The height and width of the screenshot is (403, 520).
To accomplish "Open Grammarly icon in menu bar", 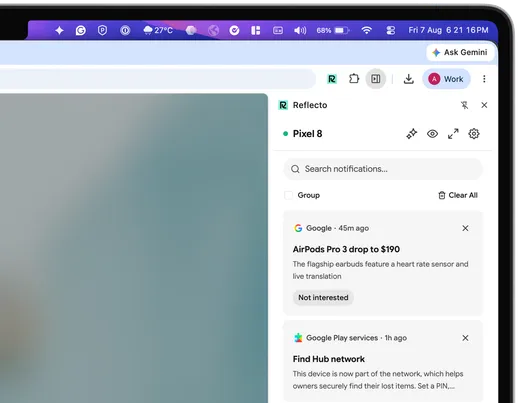I will (81, 31).
